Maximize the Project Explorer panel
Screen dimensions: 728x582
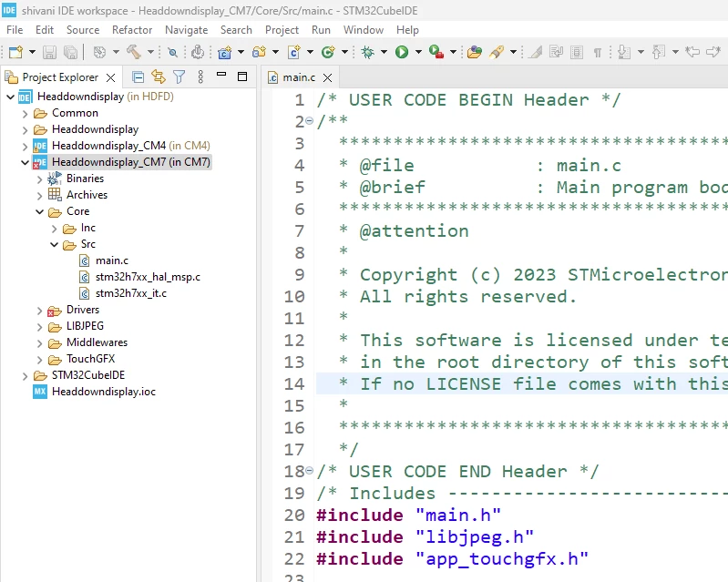242,77
